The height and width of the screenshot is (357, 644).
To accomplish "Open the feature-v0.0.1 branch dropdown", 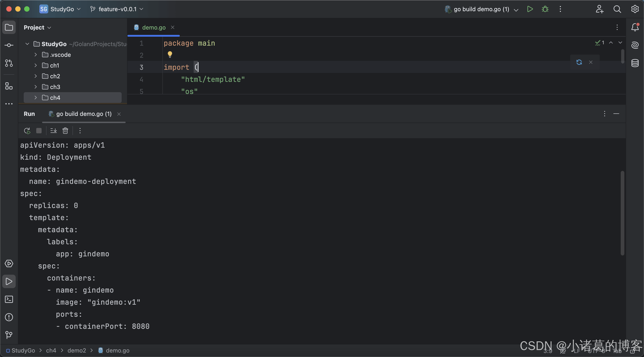I will point(117,9).
